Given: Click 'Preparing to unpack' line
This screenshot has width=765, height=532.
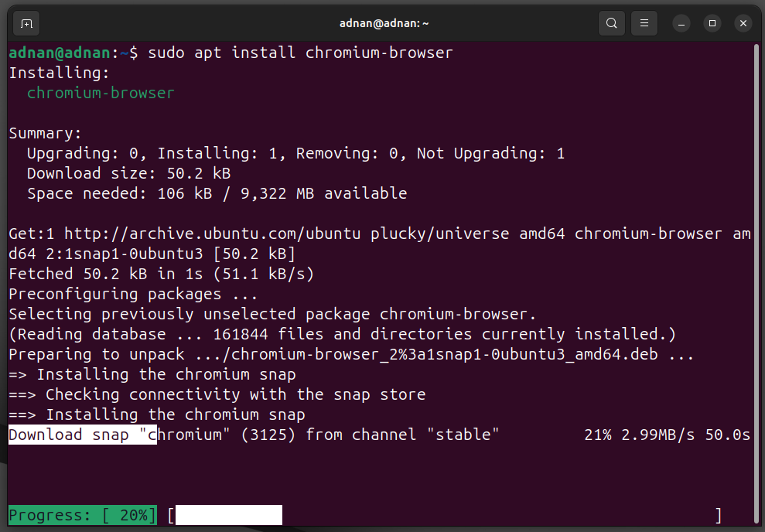Looking at the screenshot, I should [x=351, y=354].
